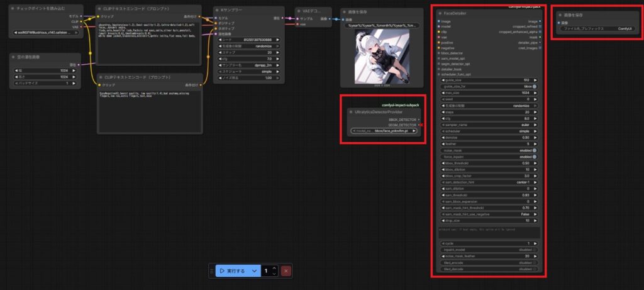Click the drag handle of the run toolbar

click(x=212, y=270)
